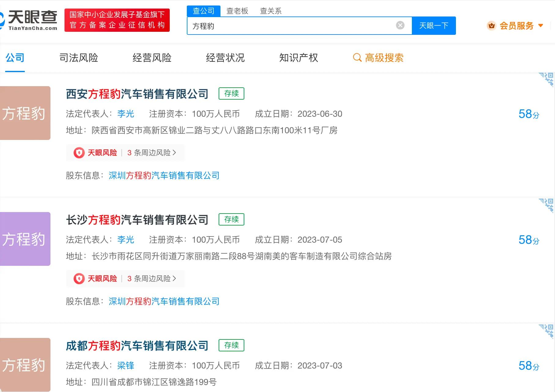Click the 58分 score of 西安 company
The image size is (555, 392).
coord(529,114)
